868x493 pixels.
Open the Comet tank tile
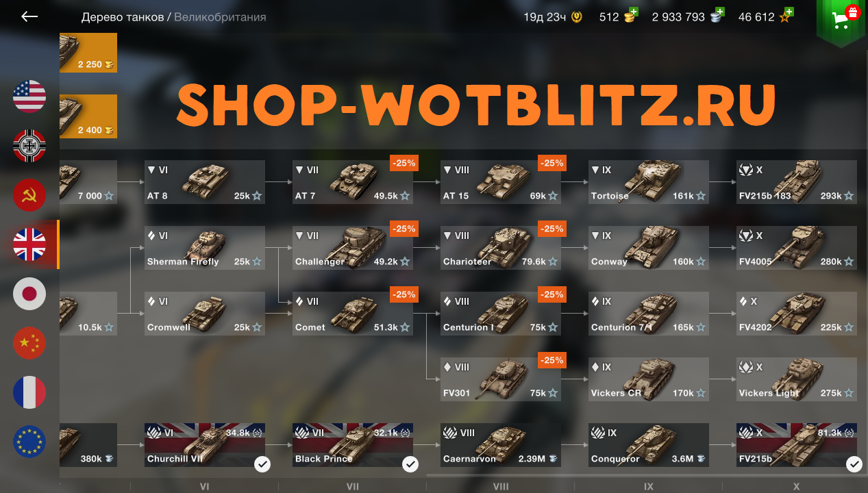353,314
